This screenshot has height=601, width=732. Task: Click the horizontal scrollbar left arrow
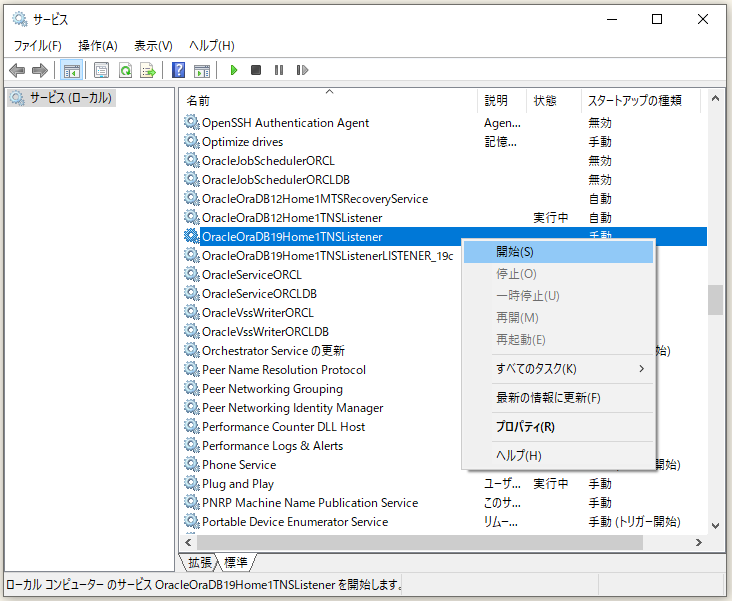click(188, 543)
